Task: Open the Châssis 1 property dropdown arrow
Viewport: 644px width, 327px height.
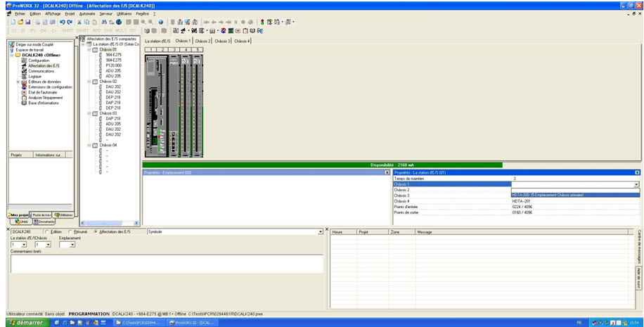Action: tap(636, 184)
